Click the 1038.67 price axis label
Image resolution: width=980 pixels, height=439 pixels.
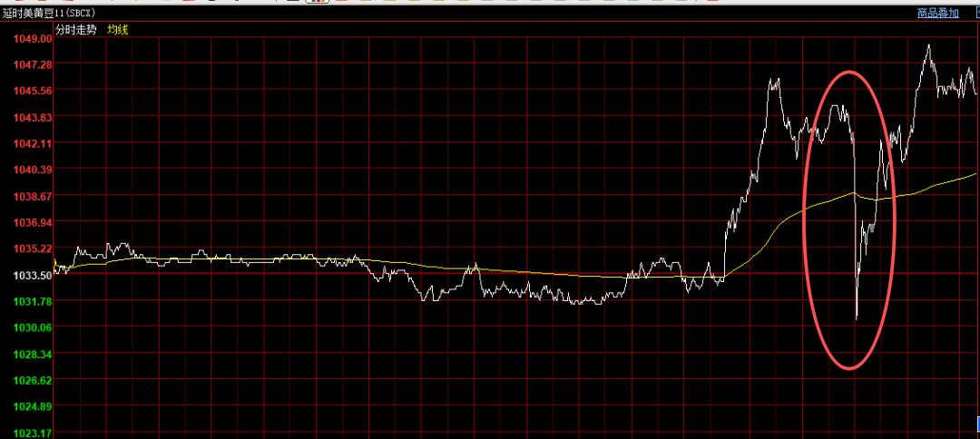[x=33, y=196]
